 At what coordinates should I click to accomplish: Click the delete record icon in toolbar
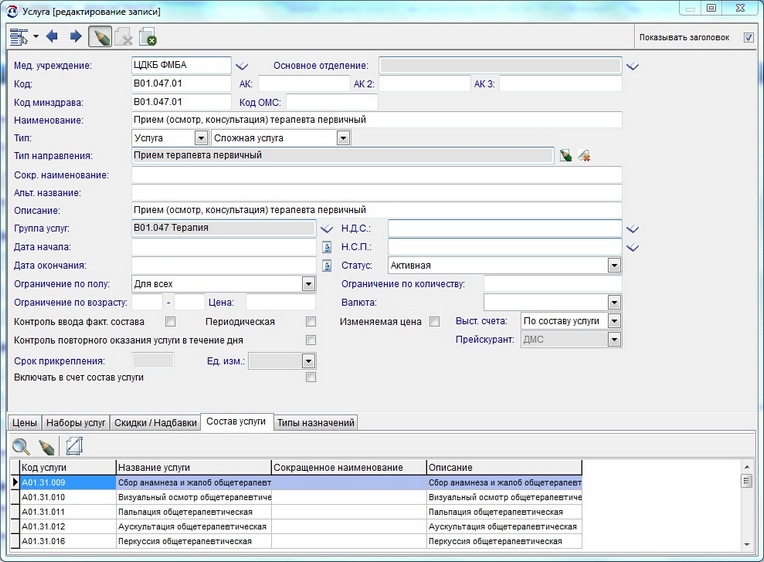pos(124,37)
